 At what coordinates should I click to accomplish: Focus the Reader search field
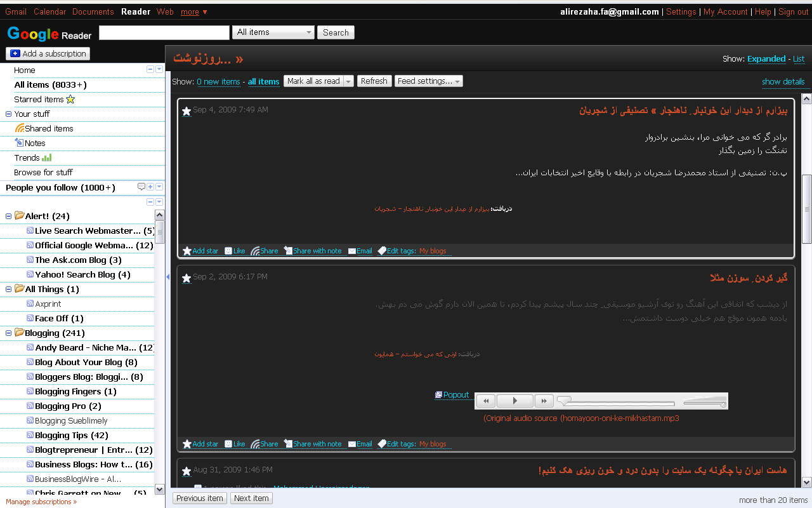point(164,32)
